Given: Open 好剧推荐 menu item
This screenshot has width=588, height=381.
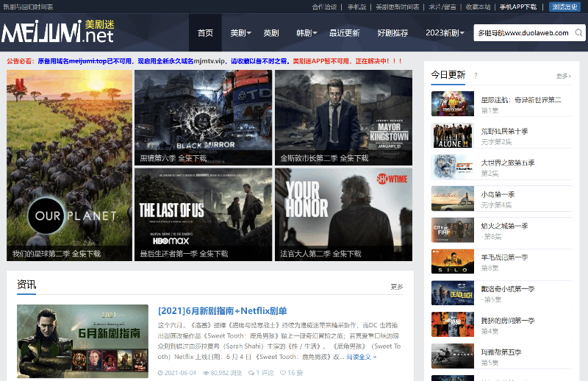Looking at the screenshot, I should pos(392,33).
